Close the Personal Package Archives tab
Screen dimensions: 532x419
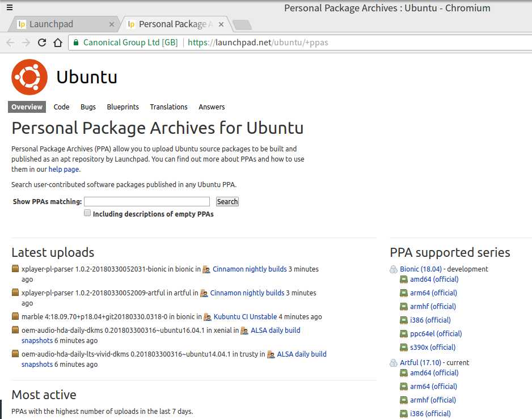coord(221,24)
